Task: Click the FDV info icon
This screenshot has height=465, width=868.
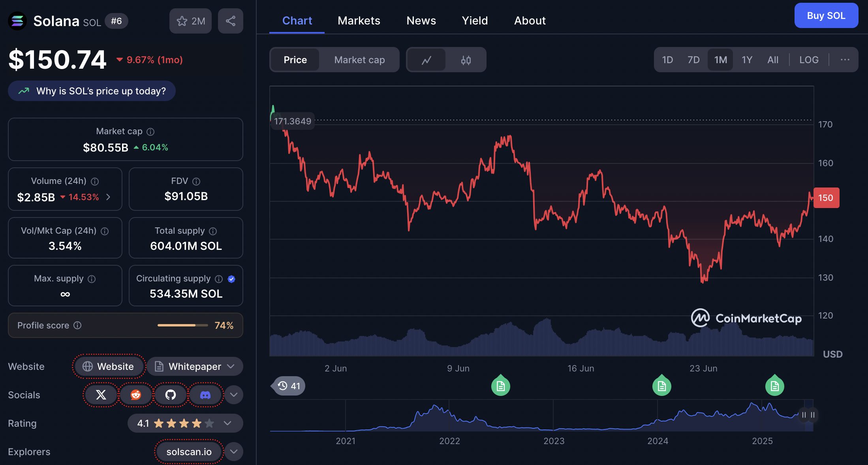Action: click(x=196, y=182)
